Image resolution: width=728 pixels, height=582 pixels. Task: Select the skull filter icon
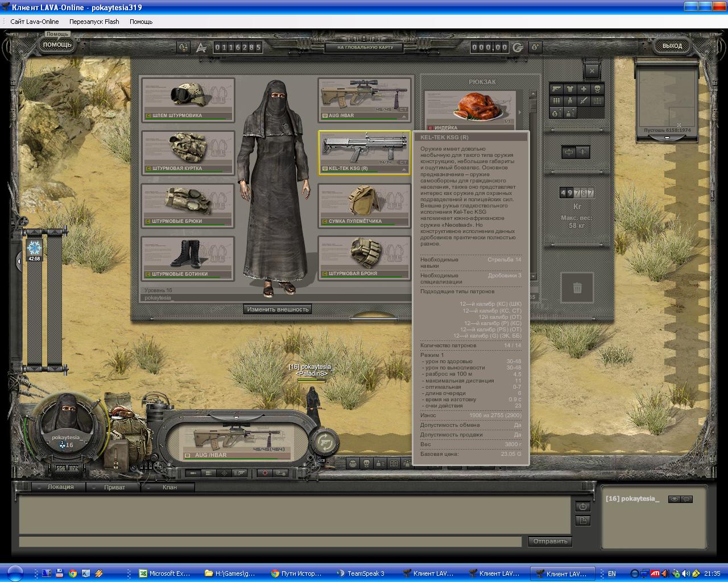597,89
